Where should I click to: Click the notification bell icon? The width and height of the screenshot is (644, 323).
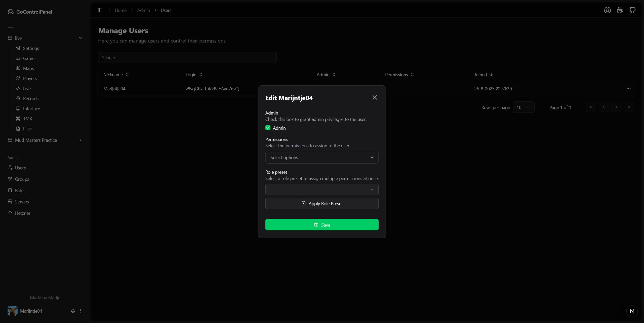(x=73, y=311)
